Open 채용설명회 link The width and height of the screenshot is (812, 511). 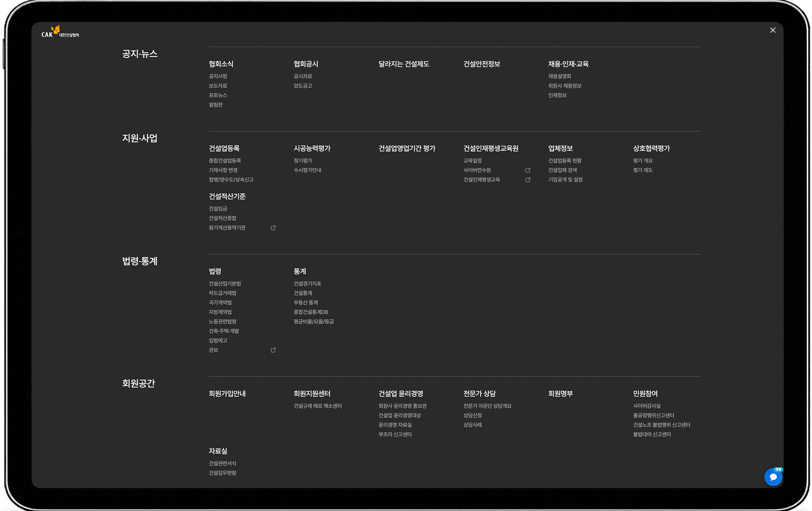[x=560, y=77]
